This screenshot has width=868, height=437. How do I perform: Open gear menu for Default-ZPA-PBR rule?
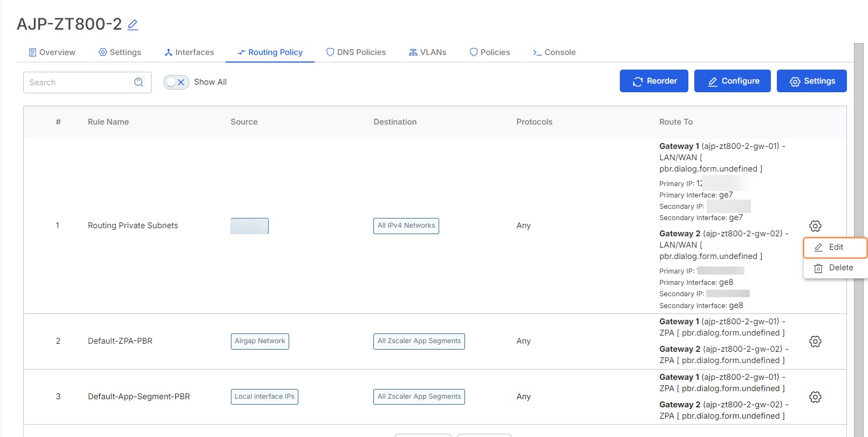pos(815,342)
